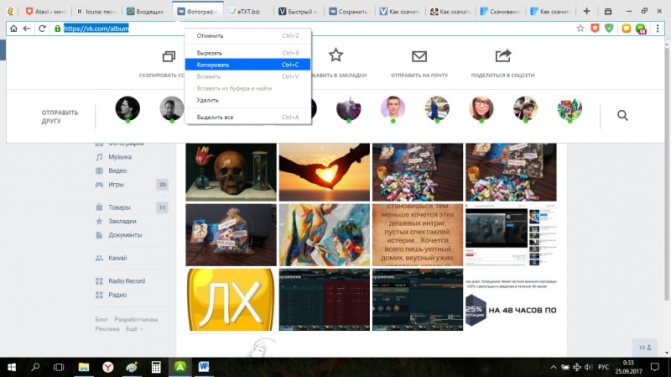Screen dimensions: 671x377
Task: Select Отменить in the context menu
Action: click(x=248, y=36)
